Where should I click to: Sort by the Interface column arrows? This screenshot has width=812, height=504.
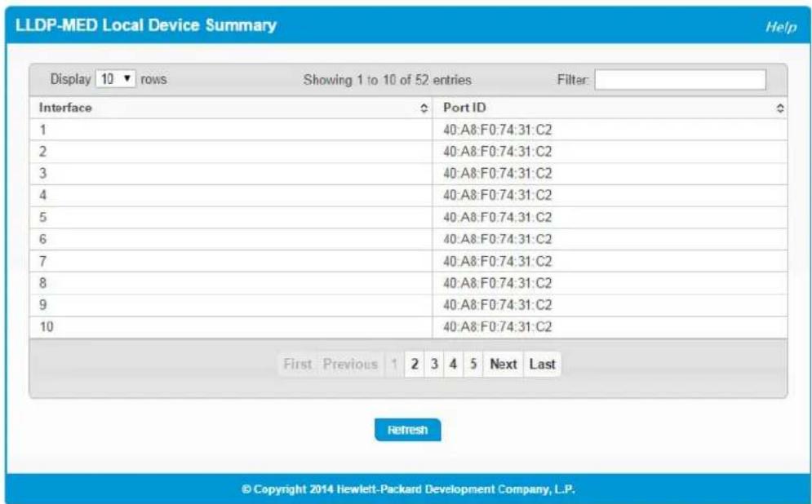click(424, 108)
